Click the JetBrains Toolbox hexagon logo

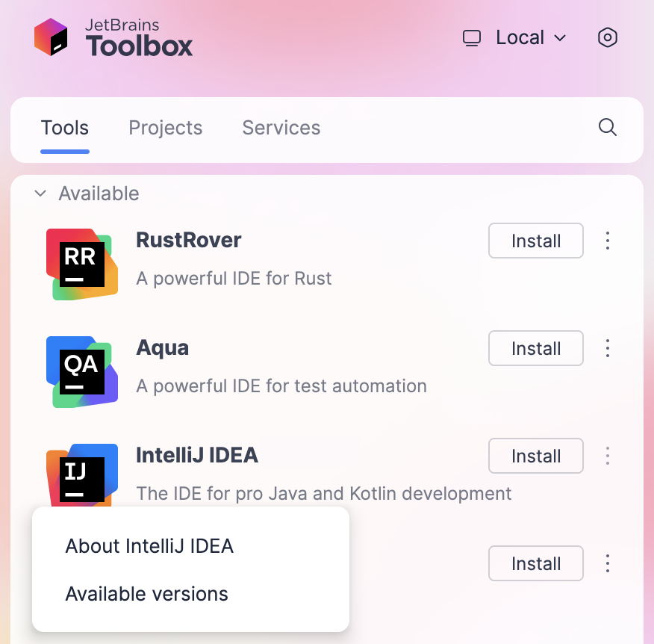coord(50,37)
